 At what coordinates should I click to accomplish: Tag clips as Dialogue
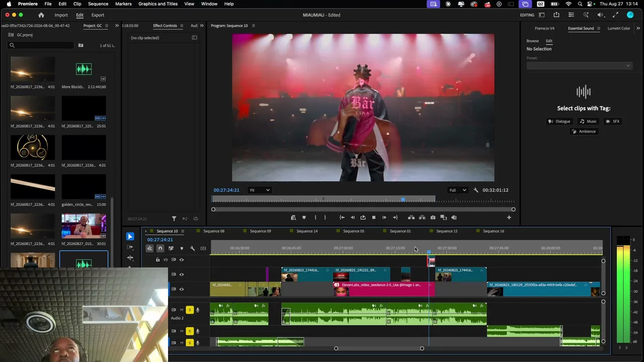(559, 121)
